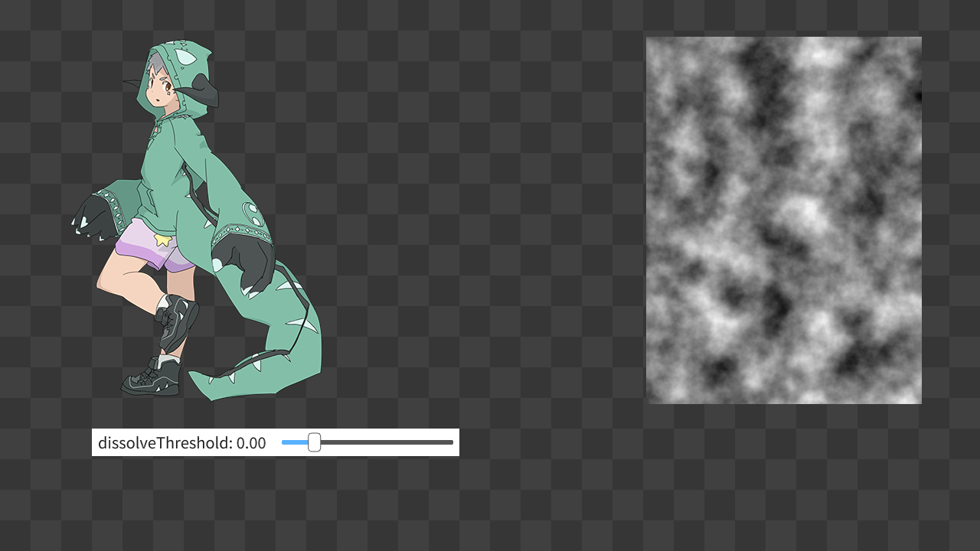
Task: Click the unfilled dissolveThreshold slider track
Action: point(387,442)
